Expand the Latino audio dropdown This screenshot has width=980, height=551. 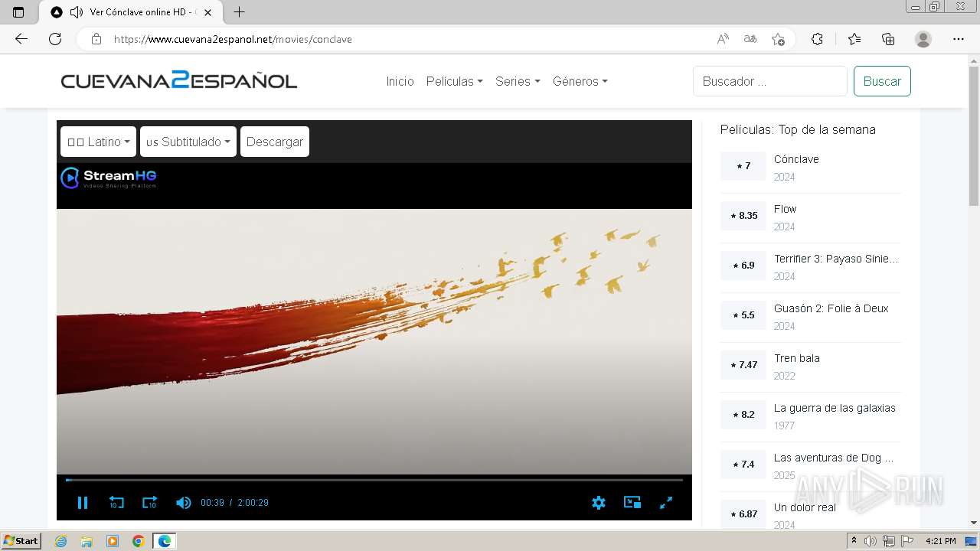pyautogui.click(x=98, y=142)
